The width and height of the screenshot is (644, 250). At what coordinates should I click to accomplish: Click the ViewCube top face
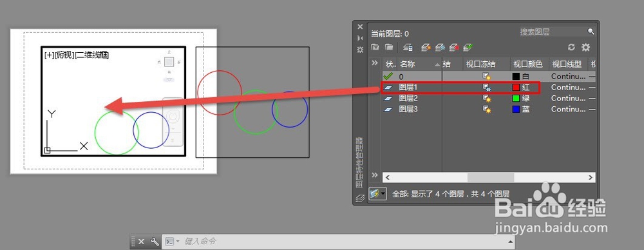click(169, 62)
